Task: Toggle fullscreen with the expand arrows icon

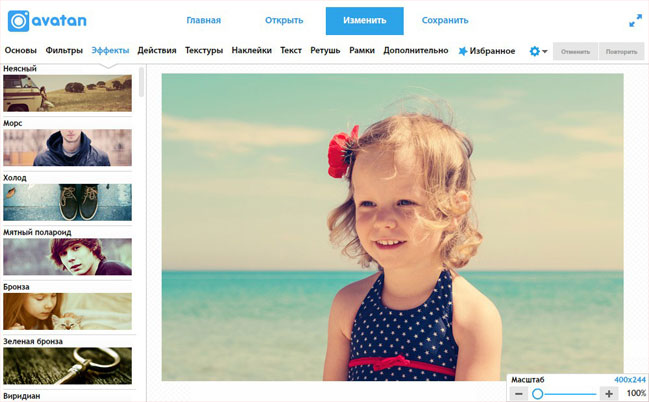Action: pos(635,21)
